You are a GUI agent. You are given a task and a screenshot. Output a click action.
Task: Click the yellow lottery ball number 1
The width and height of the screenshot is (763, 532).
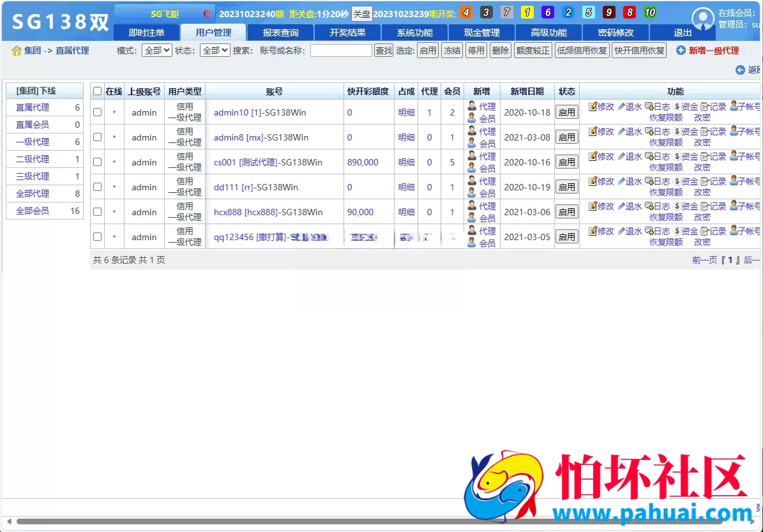[x=527, y=12]
